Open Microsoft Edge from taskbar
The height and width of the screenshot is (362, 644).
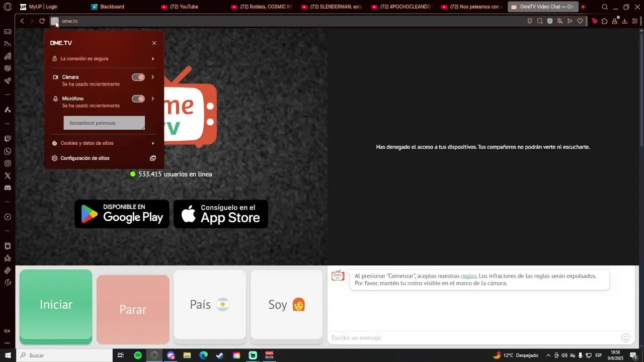[203, 355]
